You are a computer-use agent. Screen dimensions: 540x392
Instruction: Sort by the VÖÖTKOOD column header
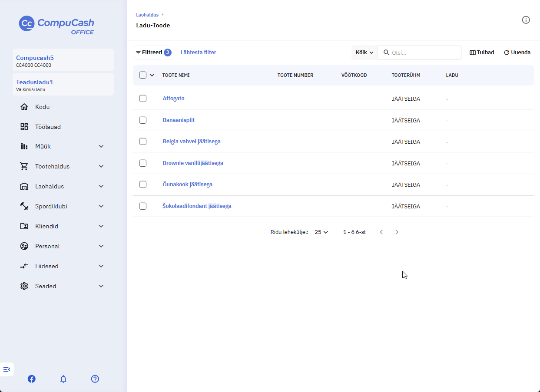354,75
